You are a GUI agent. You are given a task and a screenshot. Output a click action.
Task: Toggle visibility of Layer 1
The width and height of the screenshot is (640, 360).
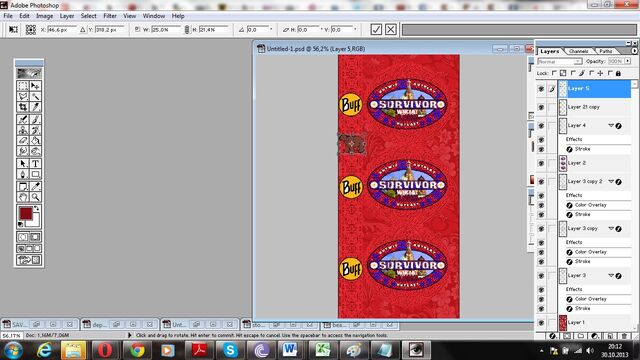tap(541, 322)
